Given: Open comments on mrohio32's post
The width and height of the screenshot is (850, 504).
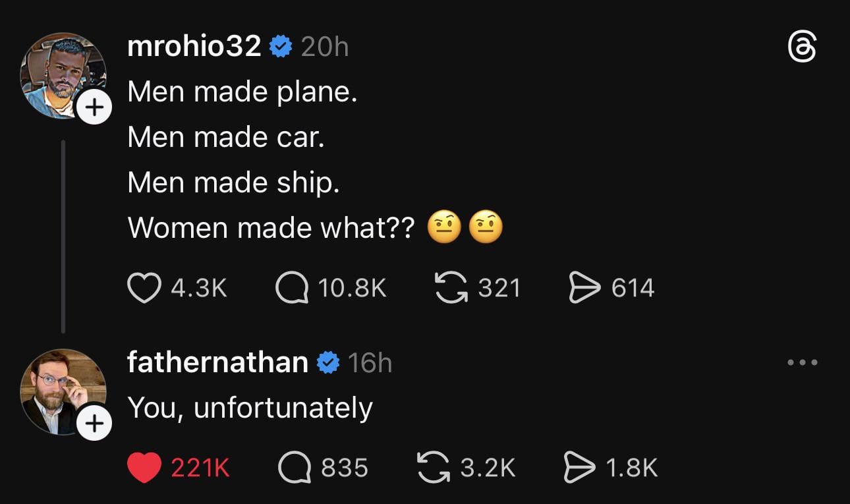Looking at the screenshot, I should click(292, 289).
